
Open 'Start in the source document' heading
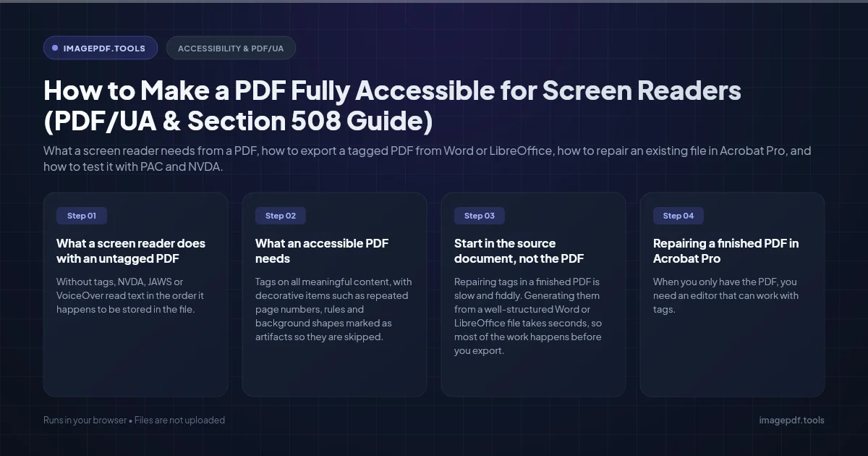click(519, 251)
